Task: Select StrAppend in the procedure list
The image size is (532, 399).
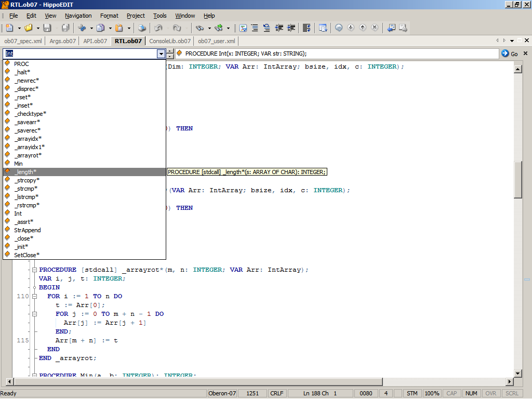Action: [x=28, y=230]
